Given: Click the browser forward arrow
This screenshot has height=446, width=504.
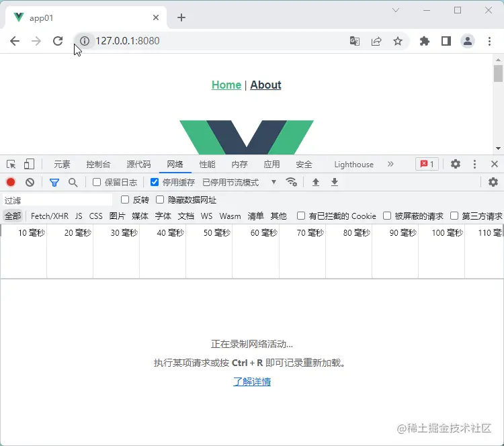Looking at the screenshot, I should (x=36, y=41).
